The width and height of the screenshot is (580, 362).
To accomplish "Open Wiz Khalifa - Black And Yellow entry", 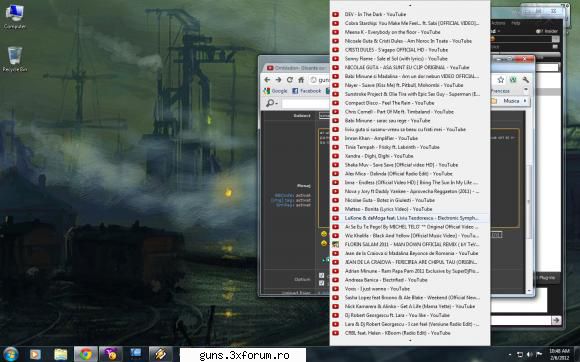I will point(410,236).
